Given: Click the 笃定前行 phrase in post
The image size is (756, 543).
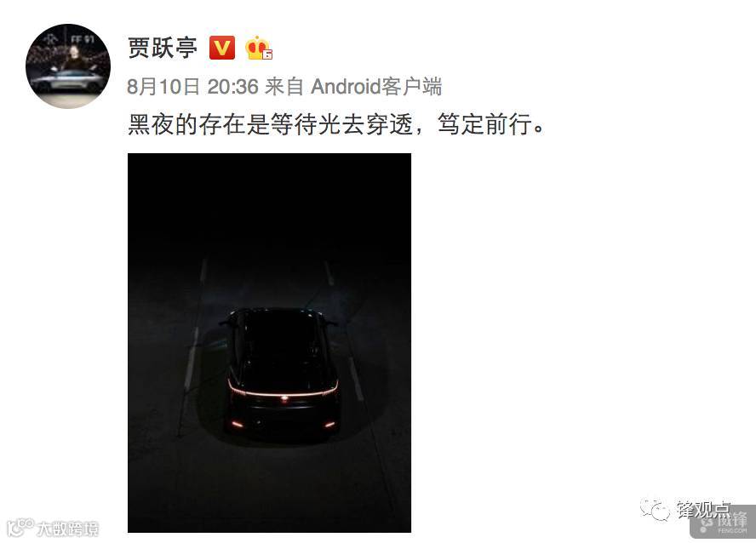Looking at the screenshot, I should (485, 124).
